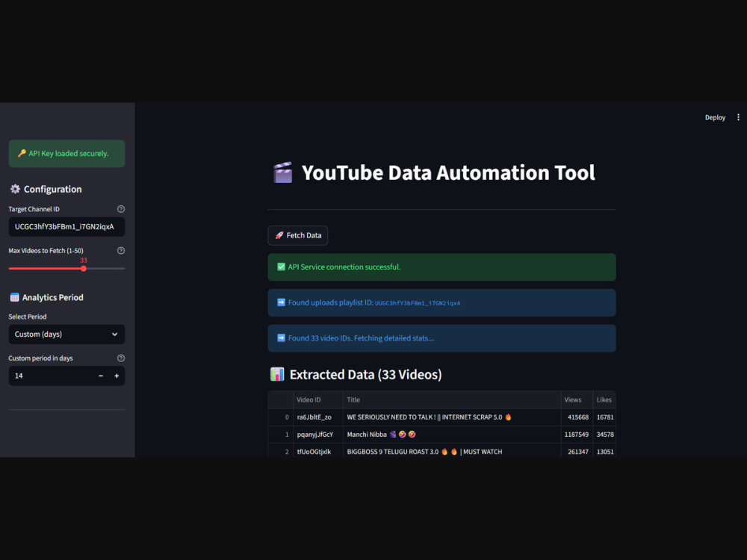Click likes value 34578

click(x=604, y=435)
